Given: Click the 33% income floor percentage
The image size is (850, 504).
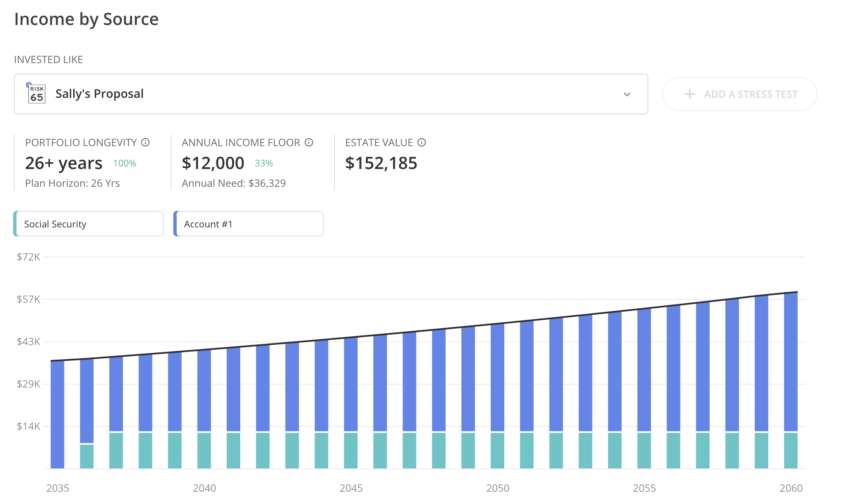Looking at the screenshot, I should point(264,163).
